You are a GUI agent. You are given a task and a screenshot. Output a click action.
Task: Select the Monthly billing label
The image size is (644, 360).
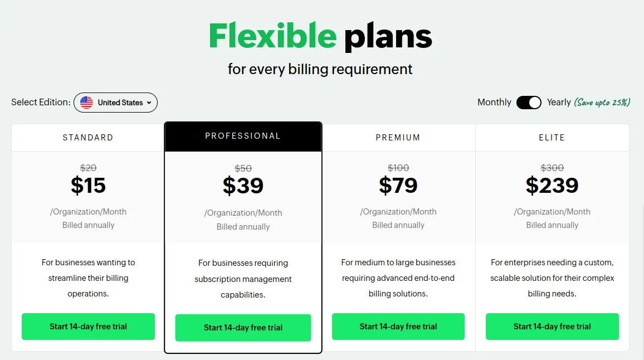click(x=494, y=103)
